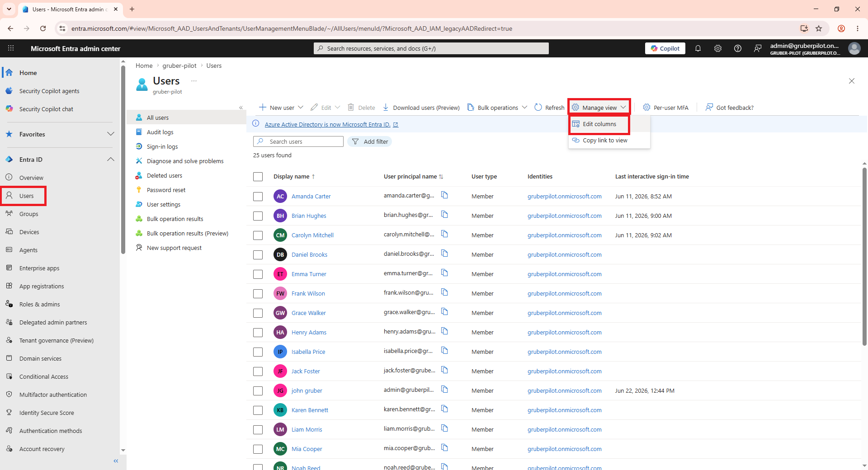Open Chrome's three-dot menu

[858, 28]
